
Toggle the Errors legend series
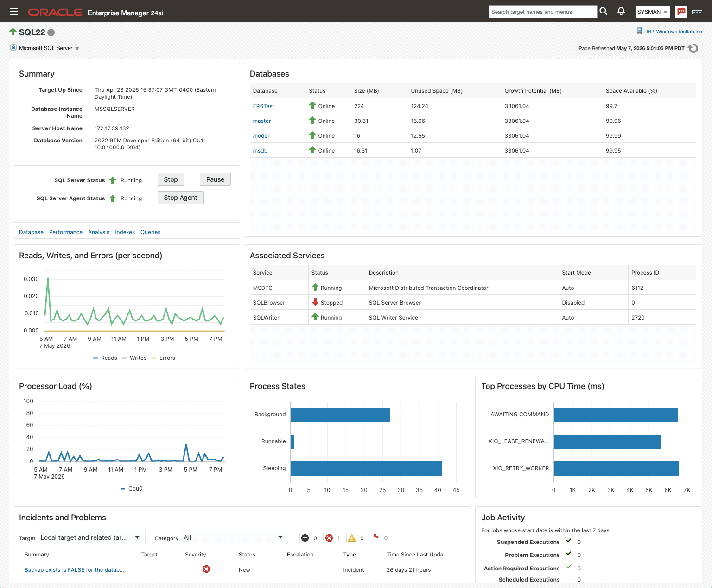[164, 358]
